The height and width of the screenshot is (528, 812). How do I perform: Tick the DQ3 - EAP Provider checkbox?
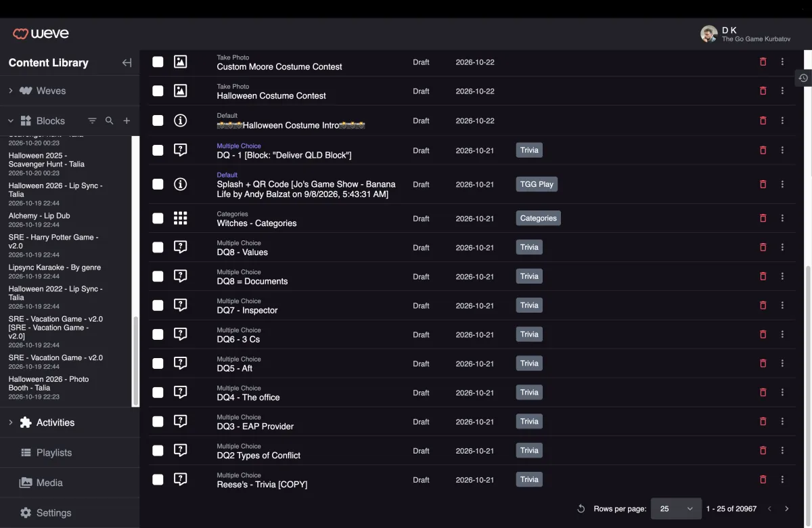coord(158,421)
